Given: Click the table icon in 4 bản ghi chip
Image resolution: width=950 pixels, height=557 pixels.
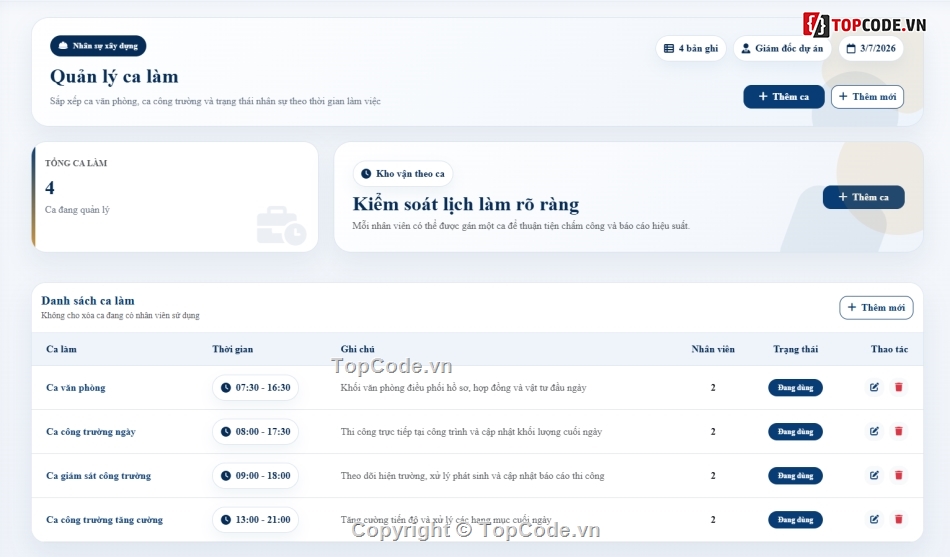Looking at the screenshot, I should pos(669,48).
